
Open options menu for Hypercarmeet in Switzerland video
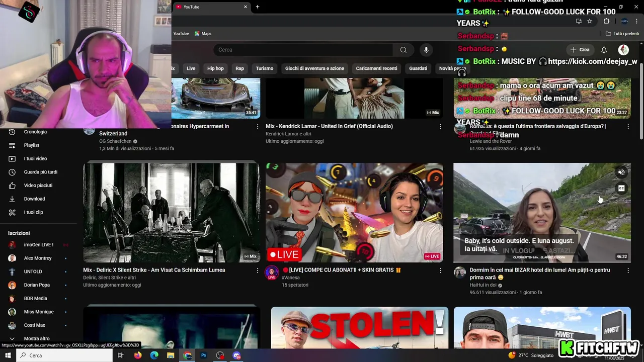[258, 127]
